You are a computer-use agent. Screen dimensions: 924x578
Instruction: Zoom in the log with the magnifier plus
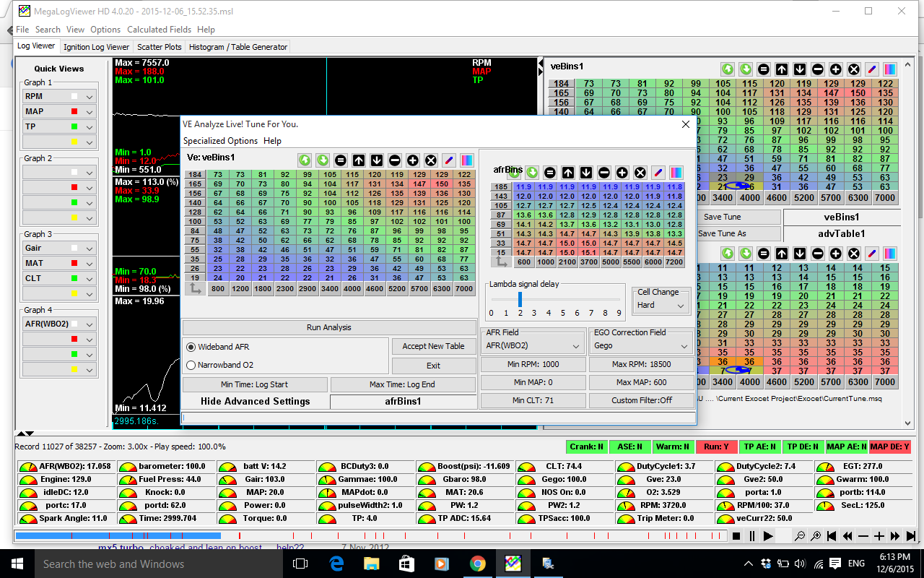pyautogui.click(x=815, y=536)
